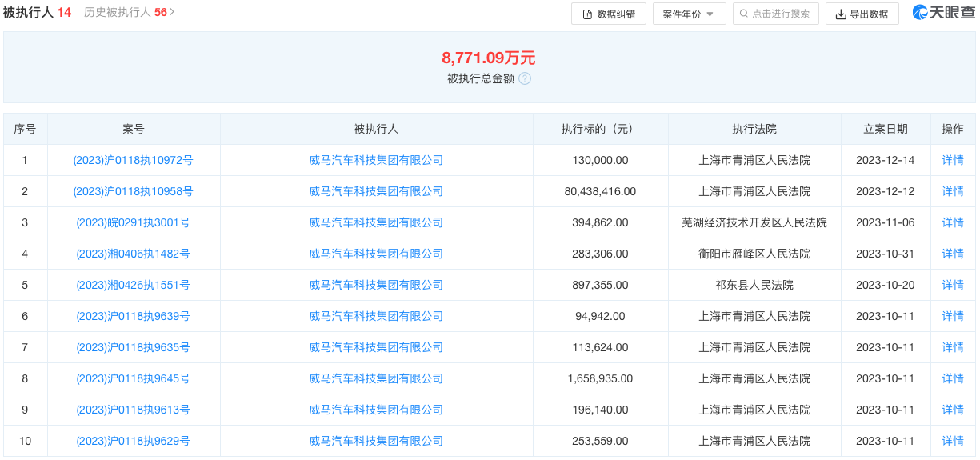
Task: Open case (2023)沪0118执10958号
Action: tap(134, 191)
